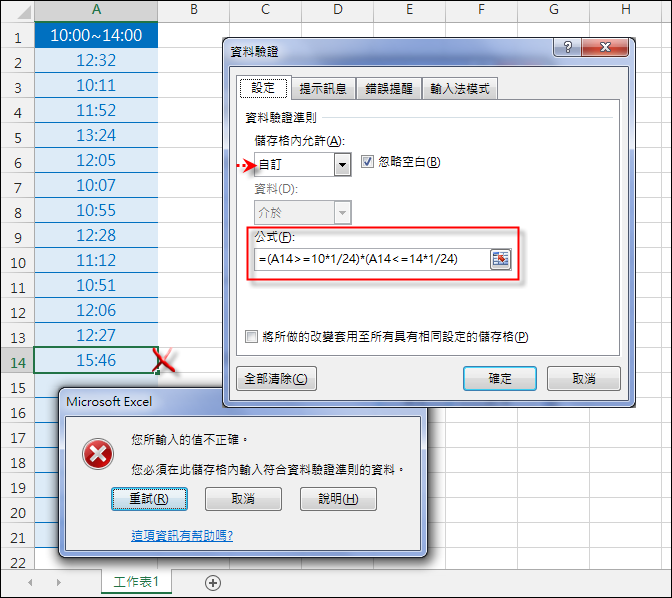Image resolution: width=672 pixels, height=598 pixels.
Task: Select column B header
Action: (x=194, y=10)
